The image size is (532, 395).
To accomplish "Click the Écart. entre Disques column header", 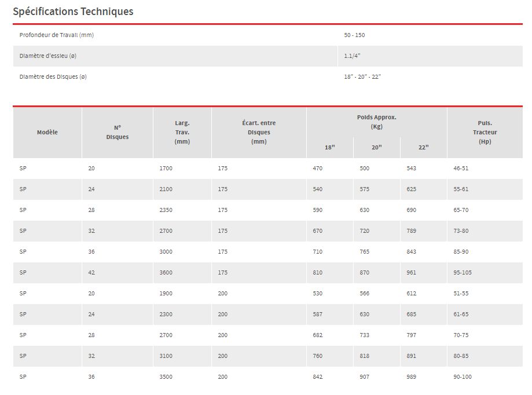I will 259,133.
